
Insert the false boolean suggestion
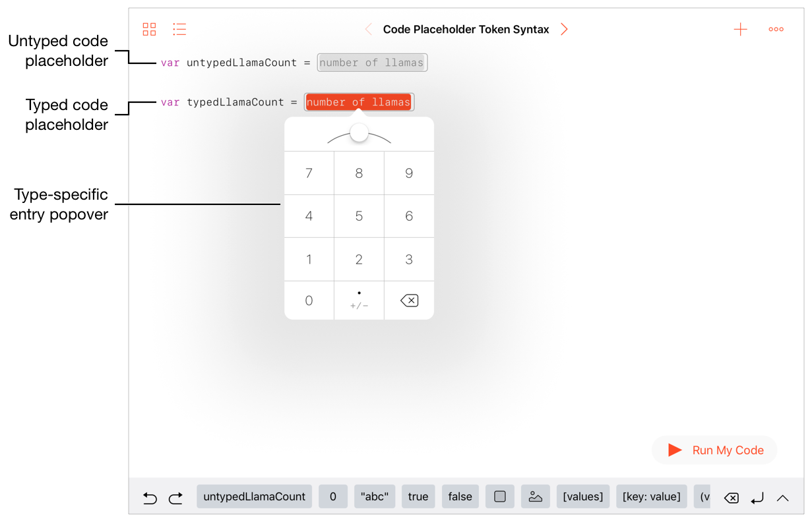pyautogui.click(x=460, y=496)
